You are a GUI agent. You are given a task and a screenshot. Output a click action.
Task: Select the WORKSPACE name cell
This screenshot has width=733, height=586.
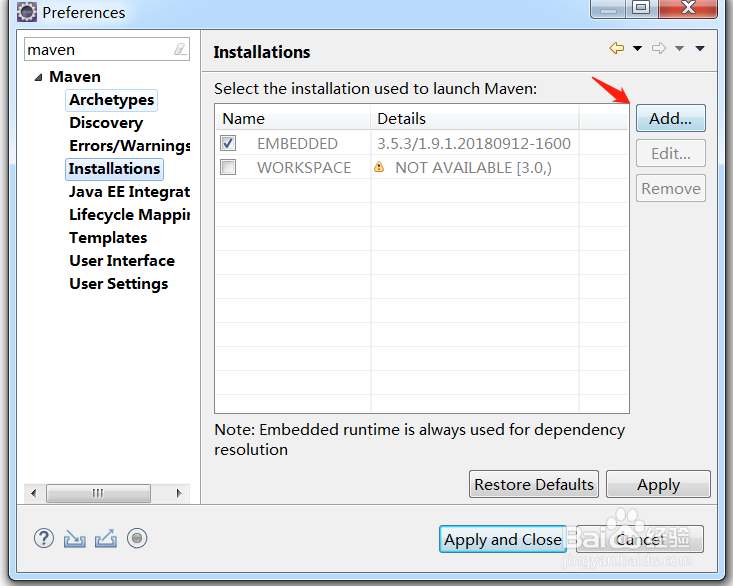click(304, 167)
